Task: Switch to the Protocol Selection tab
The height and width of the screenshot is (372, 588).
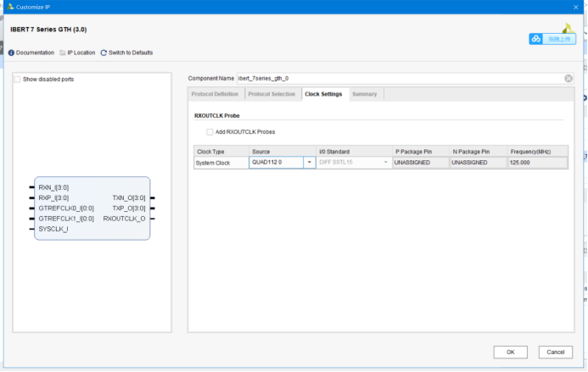Action: [272, 94]
